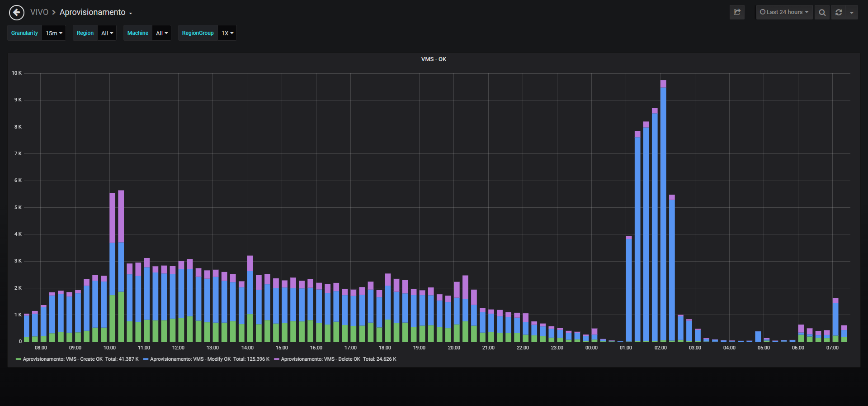Expand the Granularity 15m dropdown
Screen dimensions: 868x406
(x=54, y=33)
